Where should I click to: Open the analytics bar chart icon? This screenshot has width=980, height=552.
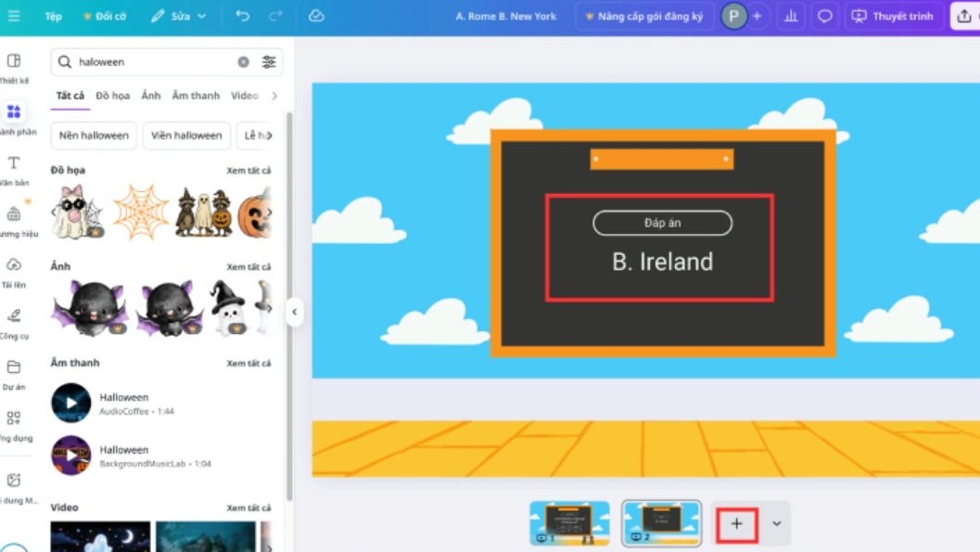click(791, 16)
